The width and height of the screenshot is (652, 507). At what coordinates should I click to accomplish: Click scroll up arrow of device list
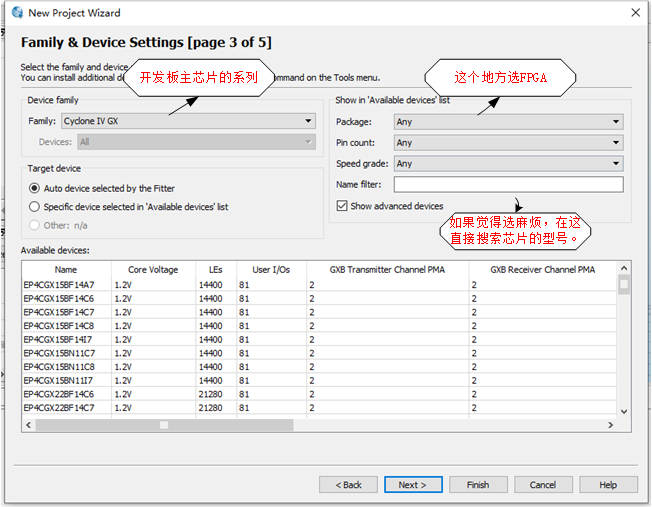(624, 268)
